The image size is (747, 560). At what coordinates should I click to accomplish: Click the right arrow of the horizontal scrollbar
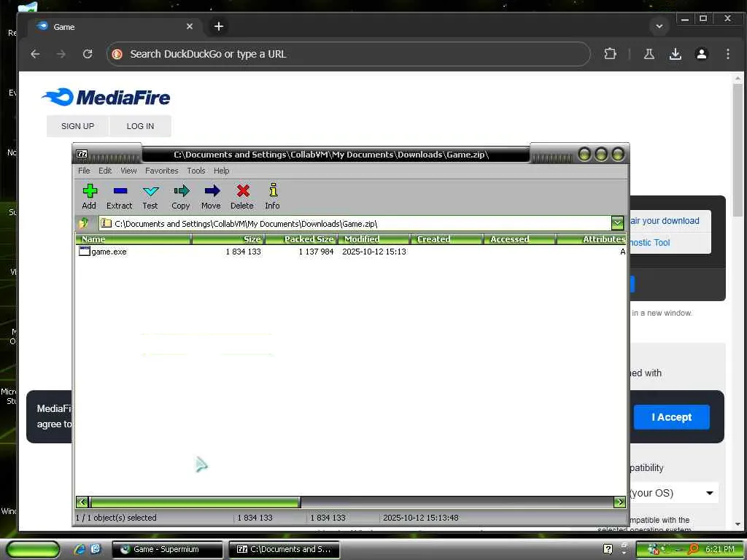tap(619, 502)
